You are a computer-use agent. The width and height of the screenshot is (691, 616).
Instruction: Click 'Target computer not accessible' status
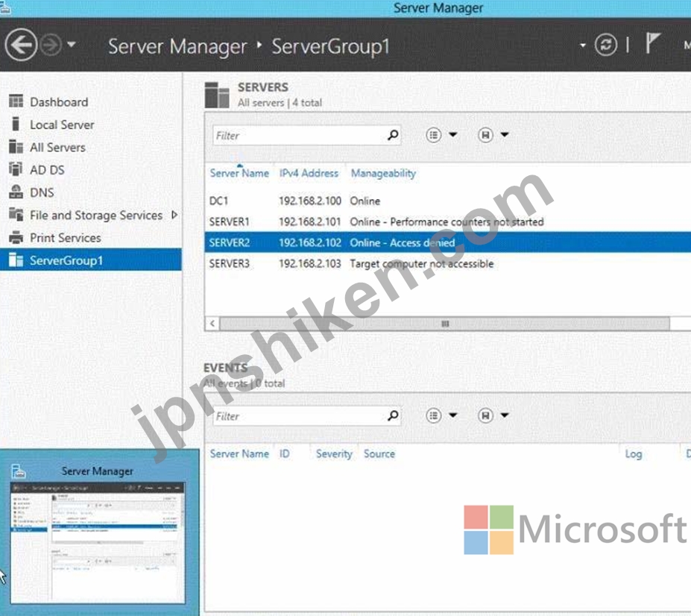pyautogui.click(x=421, y=264)
